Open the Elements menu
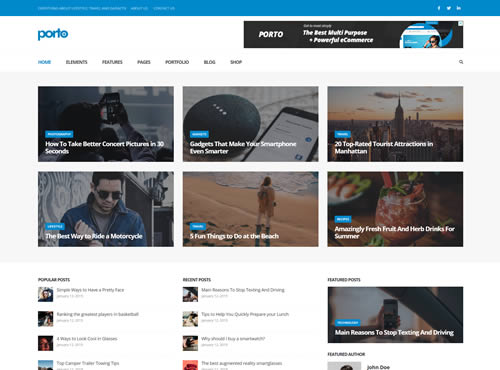 point(76,62)
